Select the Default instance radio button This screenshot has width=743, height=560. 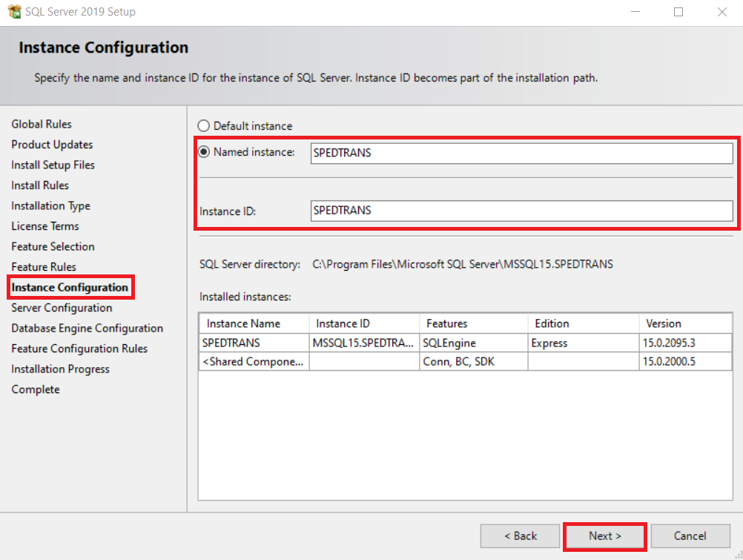point(204,125)
